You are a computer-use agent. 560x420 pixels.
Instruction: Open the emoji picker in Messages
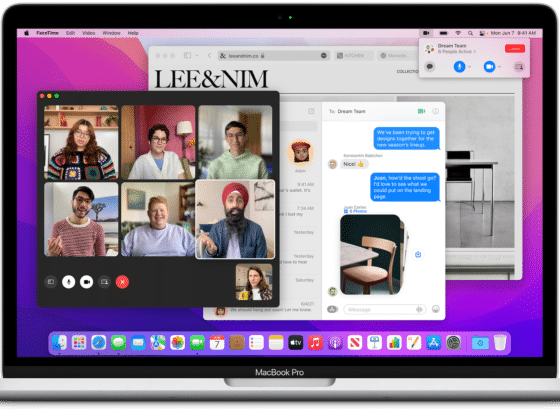[435, 309]
